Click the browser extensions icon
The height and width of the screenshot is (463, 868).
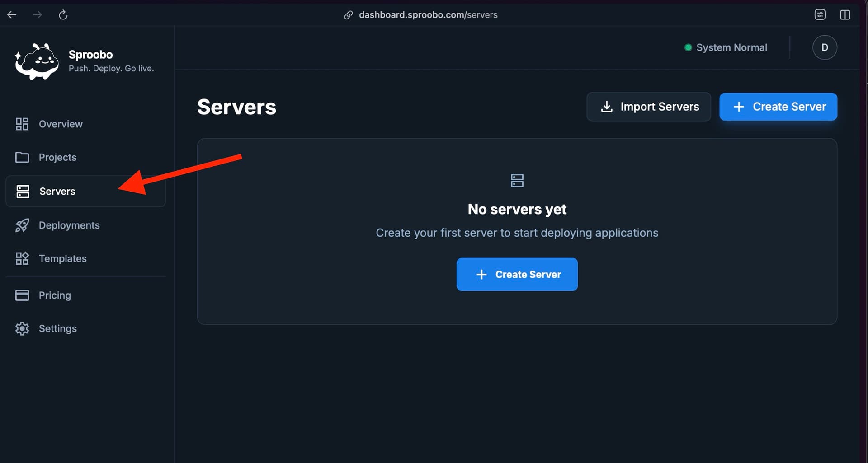click(x=820, y=14)
